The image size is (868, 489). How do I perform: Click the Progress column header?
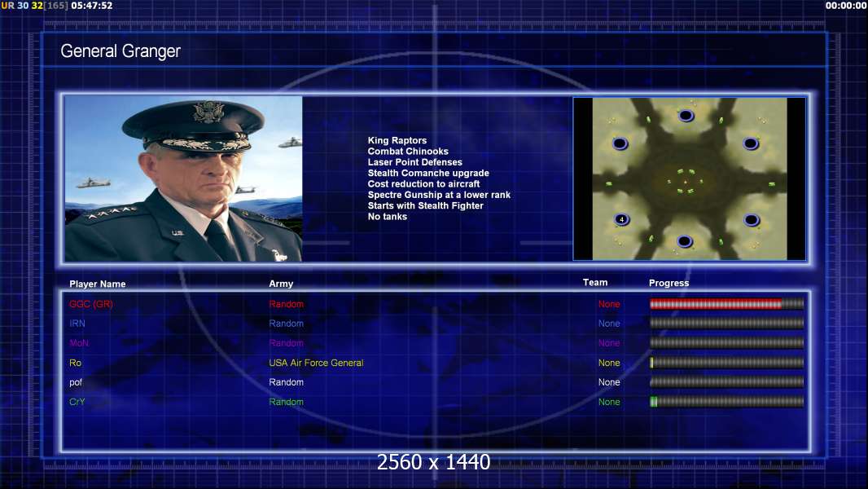(x=669, y=283)
